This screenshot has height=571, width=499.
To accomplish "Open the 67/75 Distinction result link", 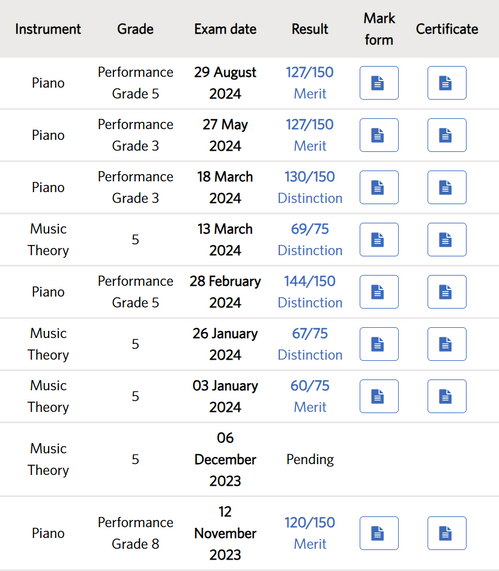I will (x=310, y=344).
